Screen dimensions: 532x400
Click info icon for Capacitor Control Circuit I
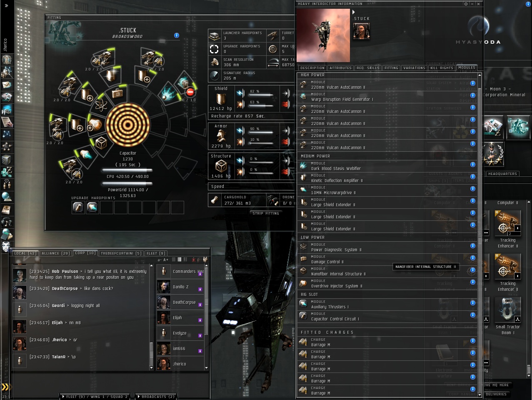[473, 315]
